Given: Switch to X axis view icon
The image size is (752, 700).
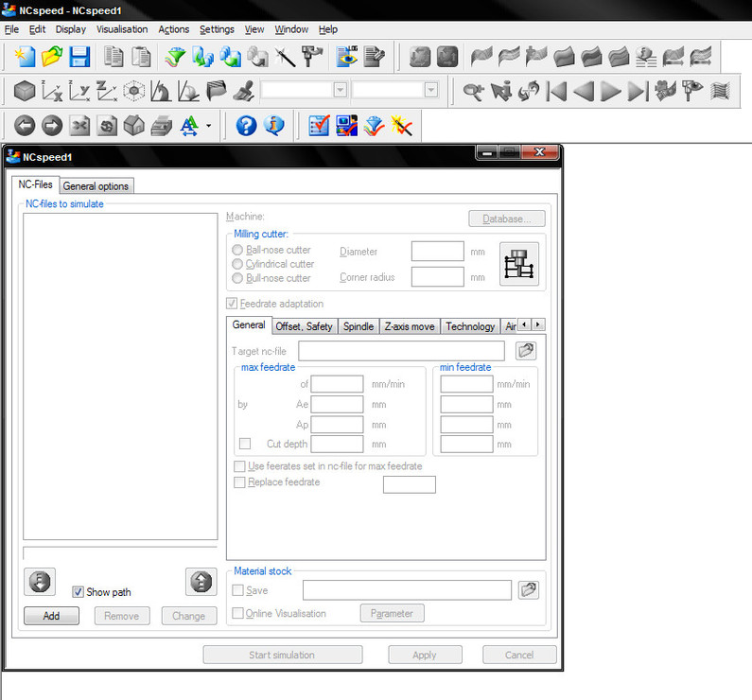Looking at the screenshot, I should pos(52,91).
